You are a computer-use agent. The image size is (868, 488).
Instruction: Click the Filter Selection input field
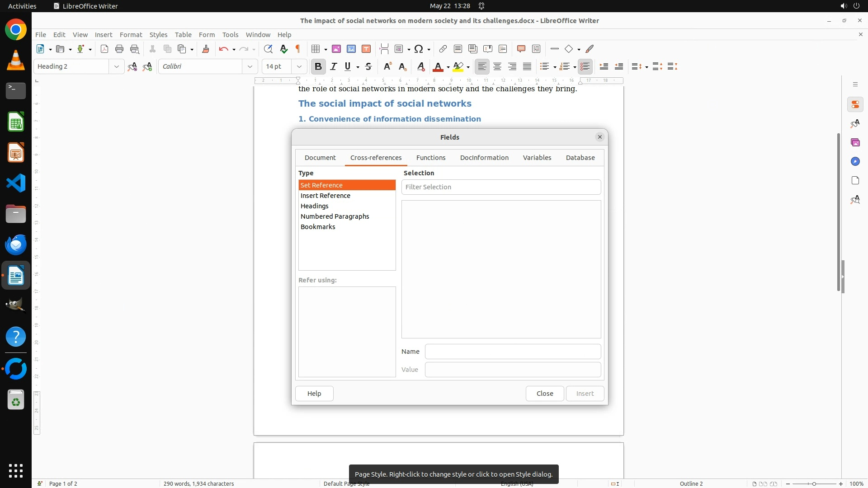coord(501,187)
